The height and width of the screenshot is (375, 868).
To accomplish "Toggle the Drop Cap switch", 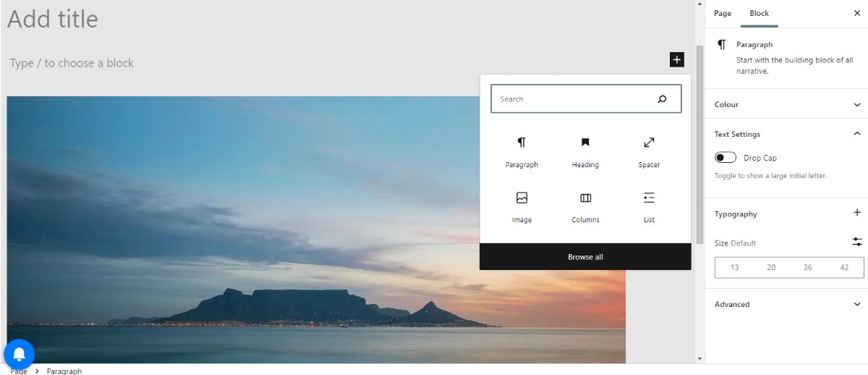I will 726,158.
